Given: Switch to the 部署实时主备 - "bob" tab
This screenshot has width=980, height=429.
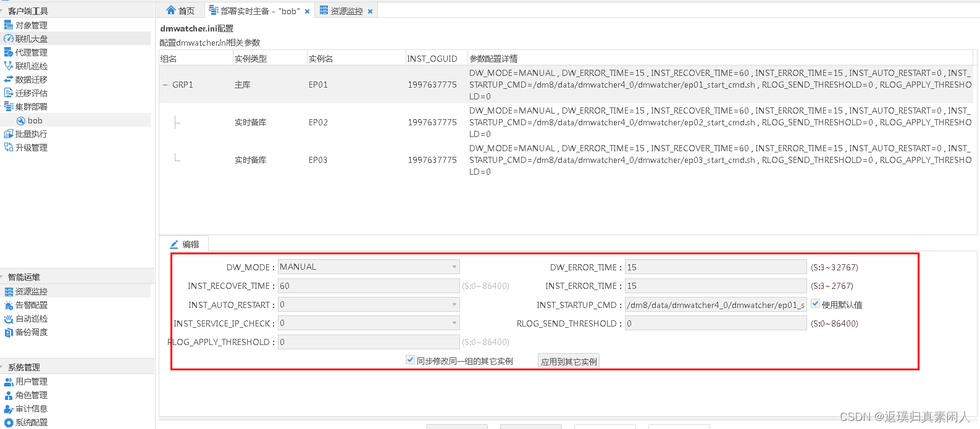Looking at the screenshot, I should tap(254, 10).
